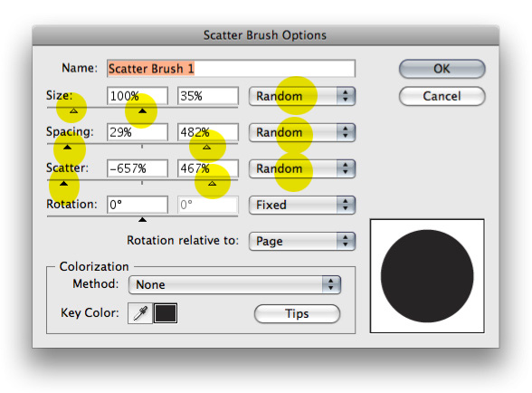Dismiss the dialog with Cancel
This screenshot has width=532, height=393.
pyautogui.click(x=442, y=96)
